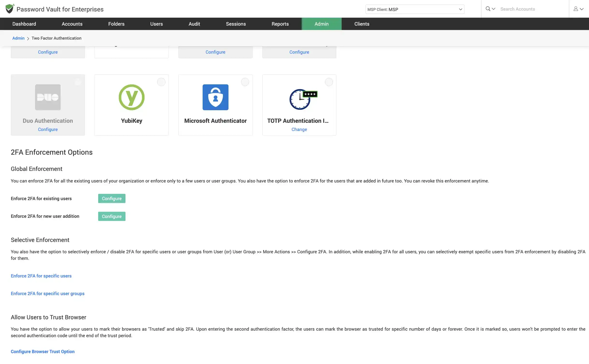Click the Duo Authentication logo icon
The width and height of the screenshot is (589, 364).
pyautogui.click(x=48, y=97)
